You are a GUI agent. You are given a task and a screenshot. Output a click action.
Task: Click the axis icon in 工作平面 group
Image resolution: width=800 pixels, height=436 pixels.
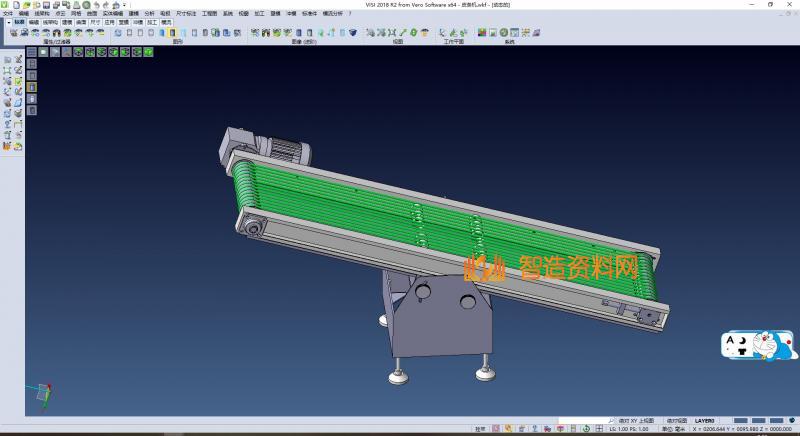442,33
